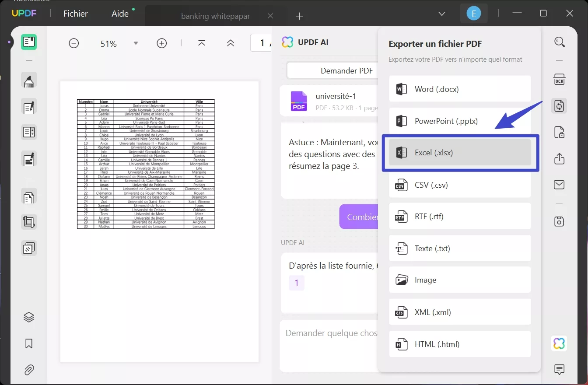Open the Attachments paperclip panel

(28, 370)
